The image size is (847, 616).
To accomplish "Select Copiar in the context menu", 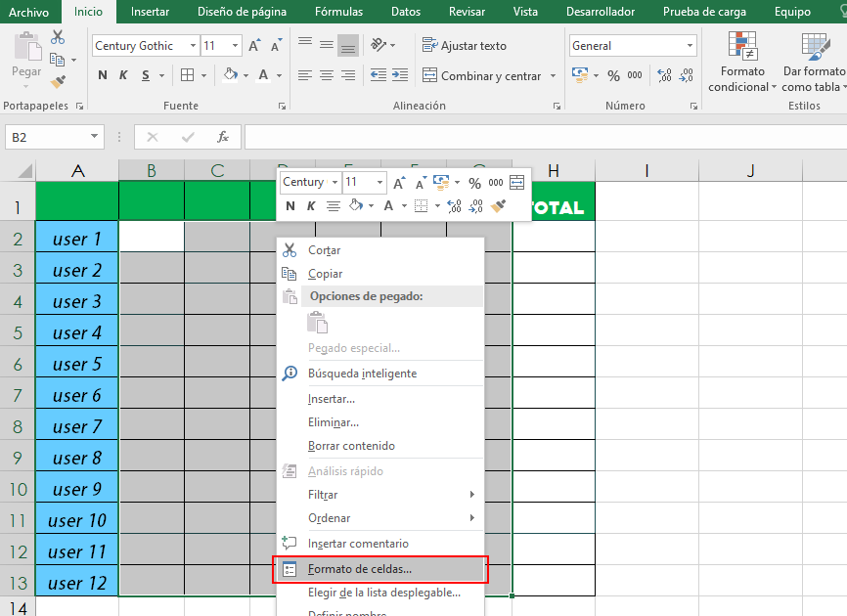I will coord(325,274).
